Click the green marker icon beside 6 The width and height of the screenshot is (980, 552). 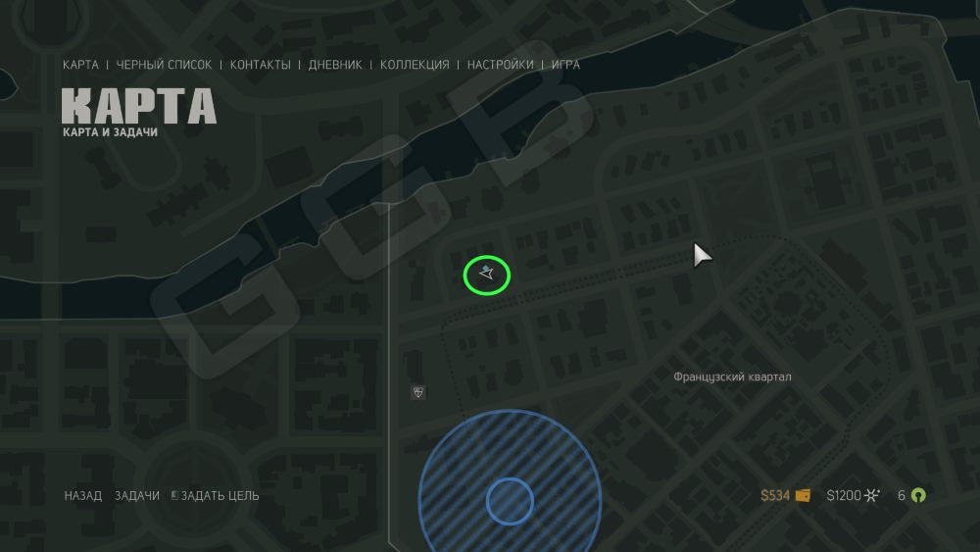click(x=918, y=495)
